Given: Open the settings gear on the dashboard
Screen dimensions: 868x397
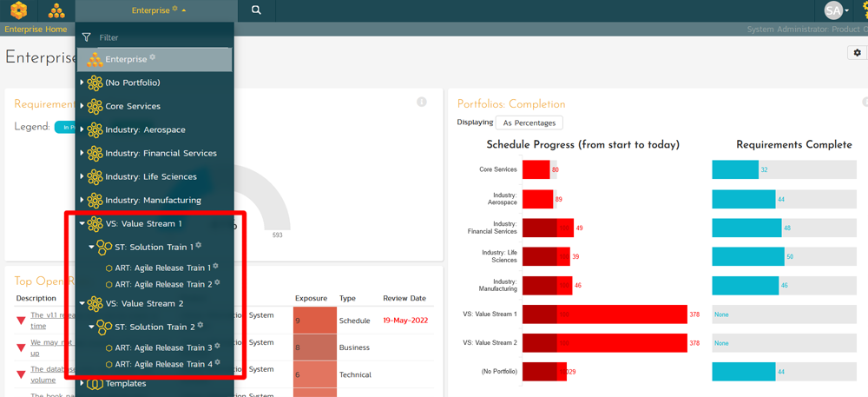Looking at the screenshot, I should [x=857, y=53].
